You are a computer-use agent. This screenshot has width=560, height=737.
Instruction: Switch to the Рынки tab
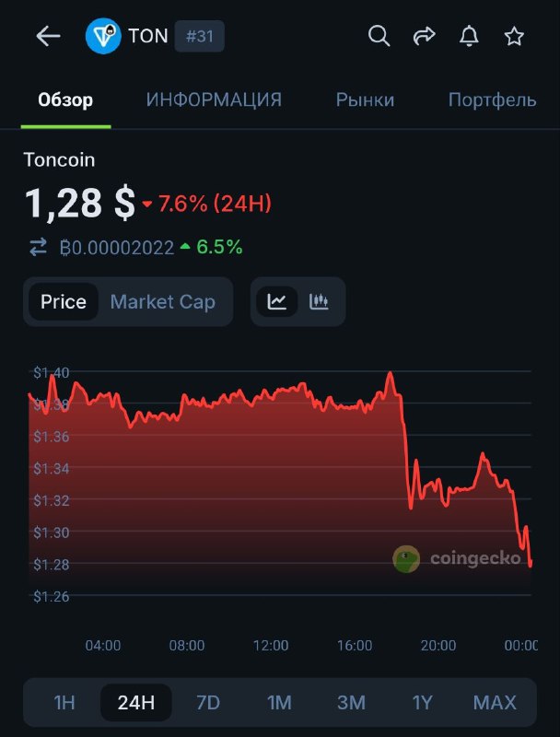[x=365, y=99]
